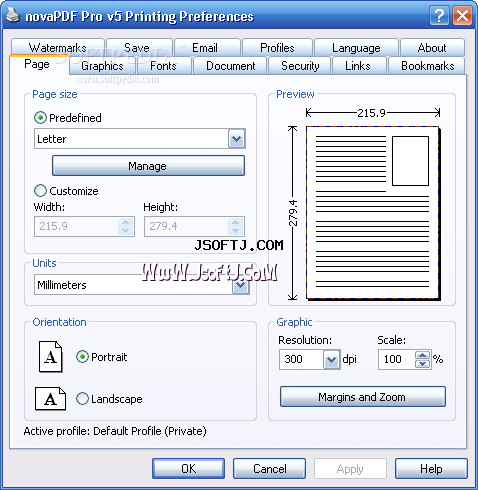The height and width of the screenshot is (490, 478).
Task: Click the Active profile status text
Action: coord(115,431)
